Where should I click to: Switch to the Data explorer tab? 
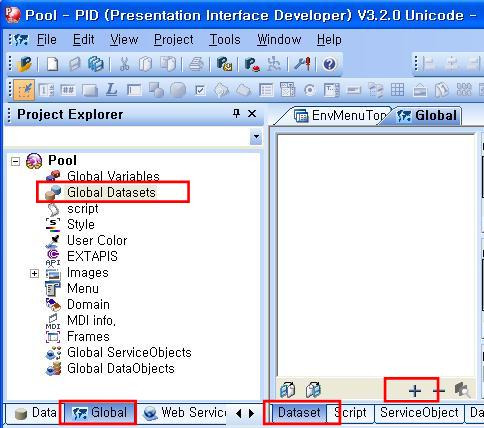35,413
